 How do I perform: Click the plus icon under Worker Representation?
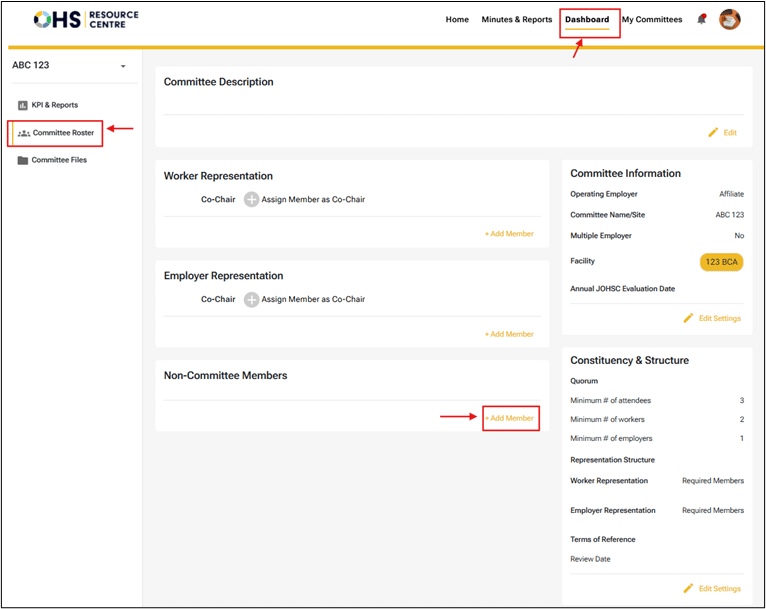252,199
